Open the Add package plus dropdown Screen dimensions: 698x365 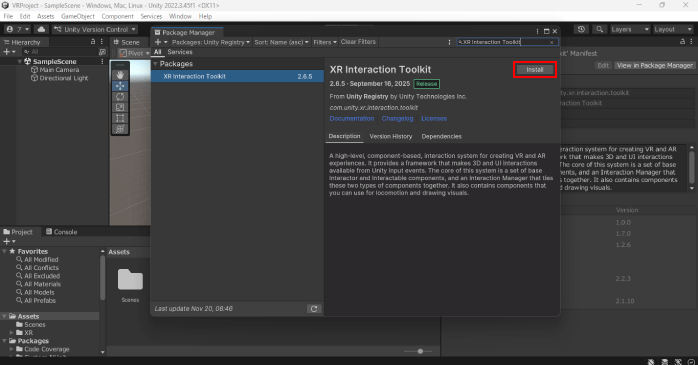pos(161,42)
